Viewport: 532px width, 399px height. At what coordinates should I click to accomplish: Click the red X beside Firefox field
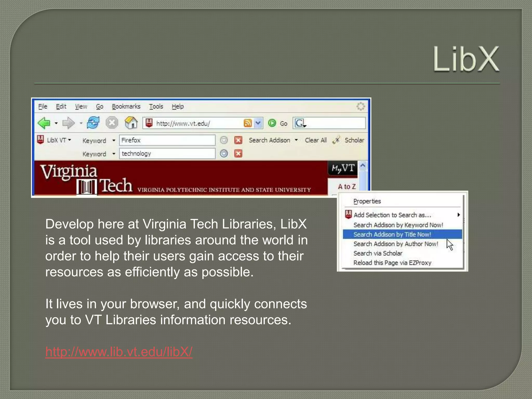tap(238, 140)
